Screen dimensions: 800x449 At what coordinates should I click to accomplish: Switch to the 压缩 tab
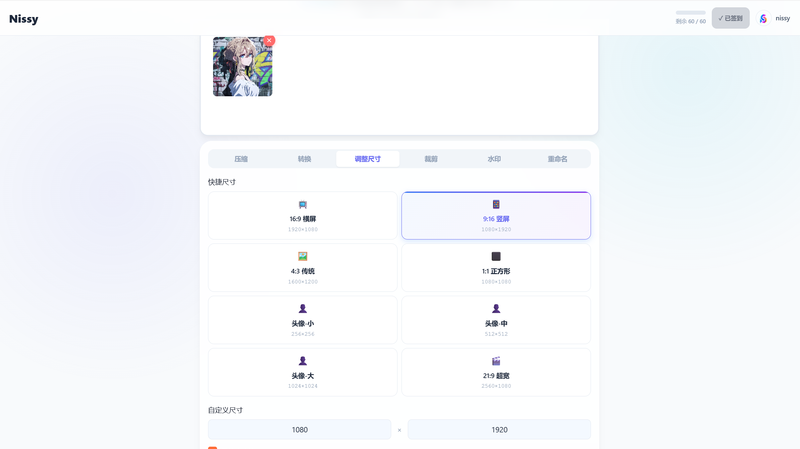pyautogui.click(x=241, y=159)
